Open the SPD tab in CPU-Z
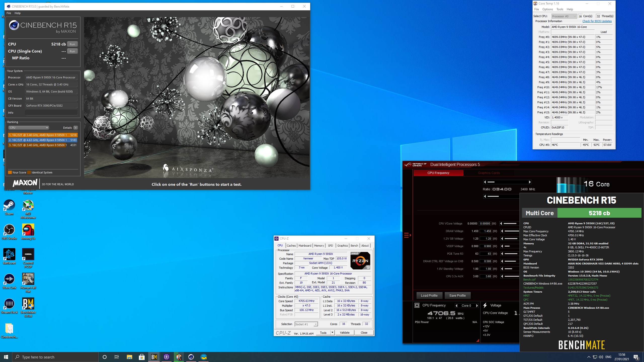Screen dimensions: 644x362 tap(331, 246)
